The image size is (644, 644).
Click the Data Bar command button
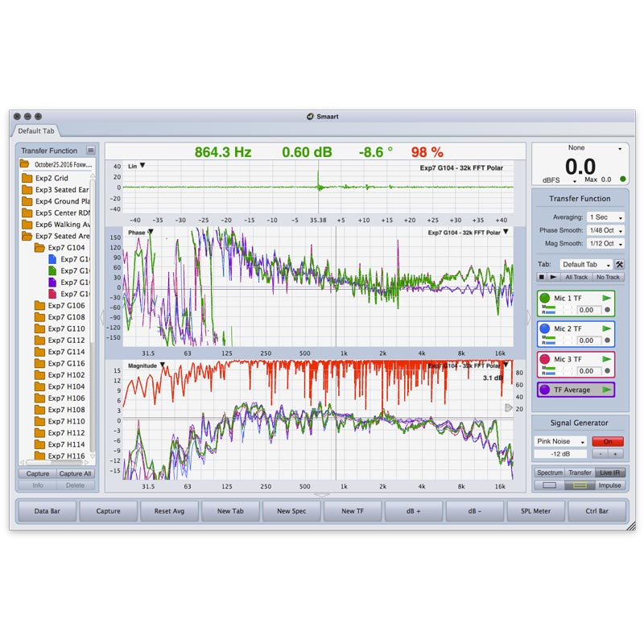tap(47, 511)
